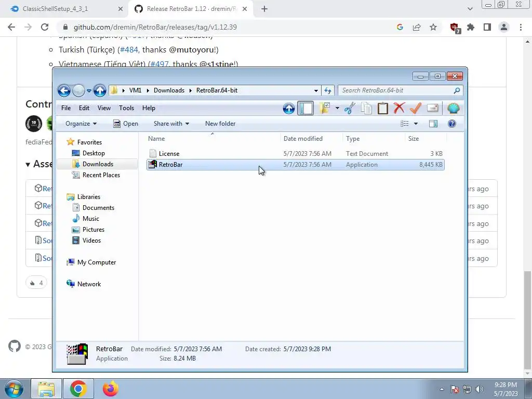The height and width of the screenshot is (399, 532).
Task: Click the Downloads breadcrumb in the address bar
Action: pyautogui.click(x=169, y=90)
